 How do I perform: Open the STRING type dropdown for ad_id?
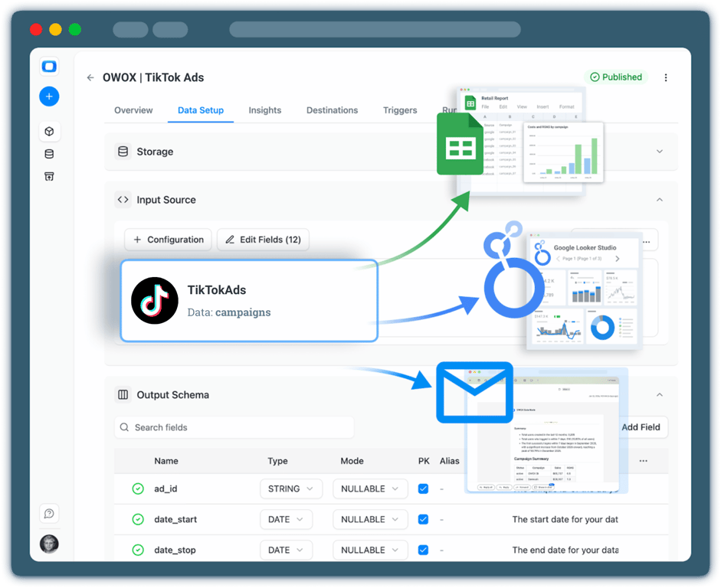[291, 488]
